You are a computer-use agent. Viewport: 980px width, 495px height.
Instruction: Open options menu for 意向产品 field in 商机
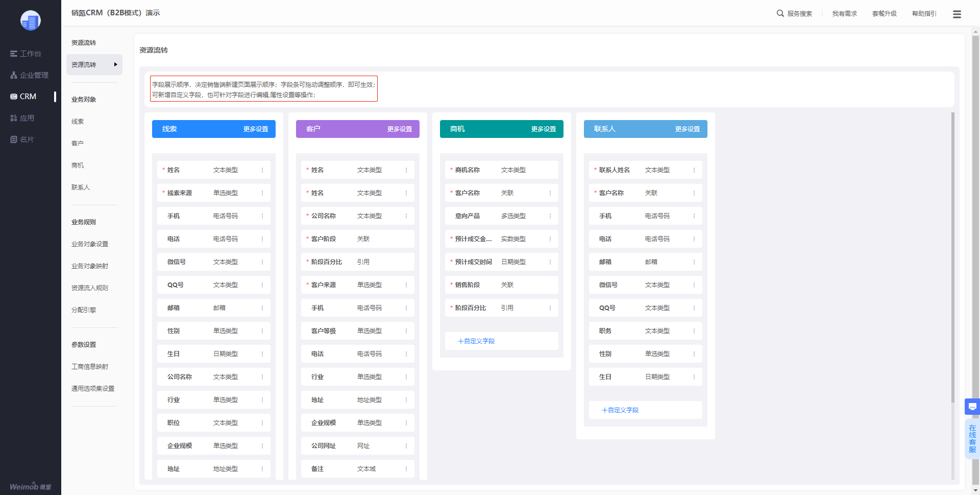click(550, 216)
